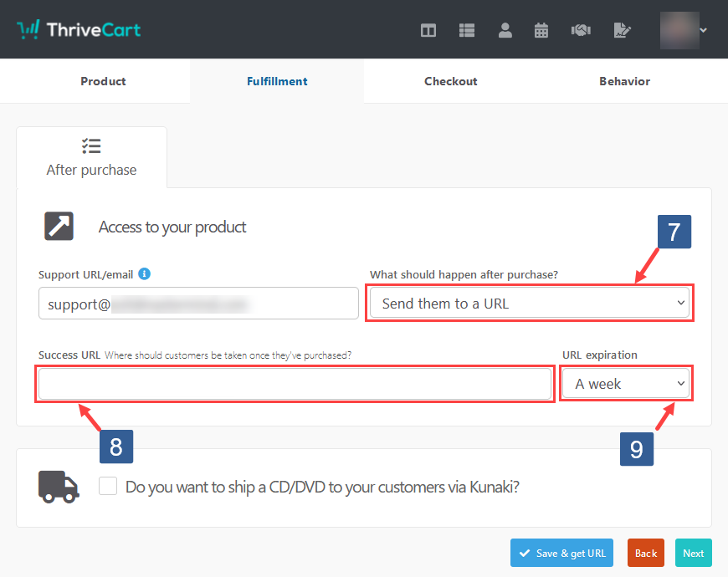Image resolution: width=728 pixels, height=577 pixels.
Task: Click inside the Success URL field
Action: coord(295,383)
